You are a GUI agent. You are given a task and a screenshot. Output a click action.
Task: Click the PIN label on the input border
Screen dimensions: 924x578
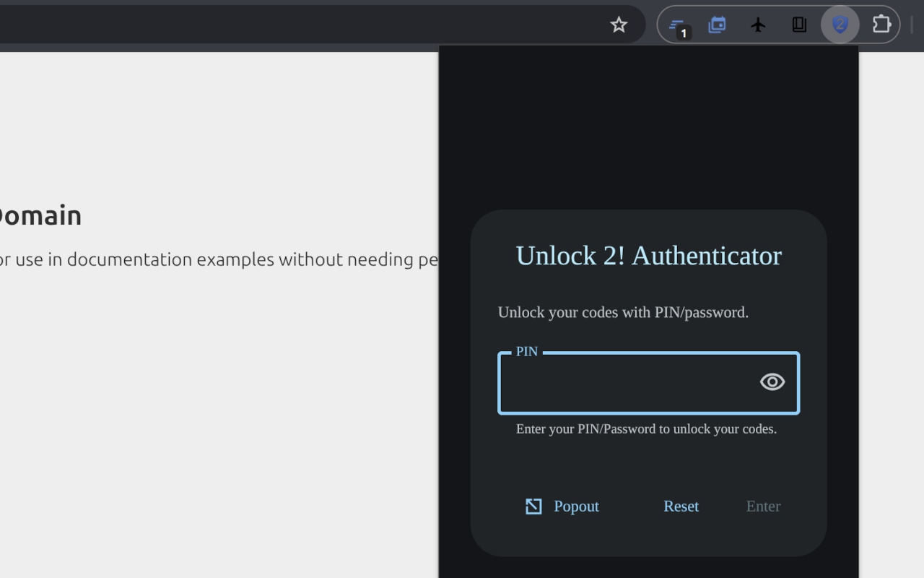click(x=526, y=351)
